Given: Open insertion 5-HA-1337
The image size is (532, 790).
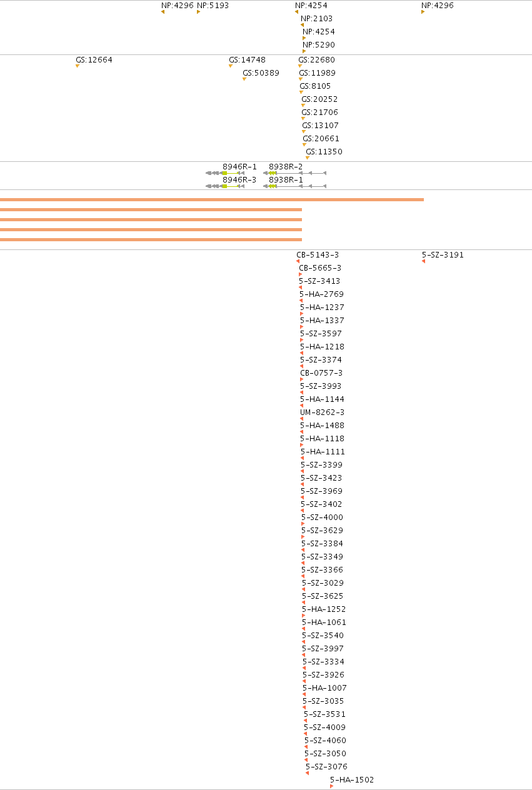Looking at the screenshot, I should [322, 321].
